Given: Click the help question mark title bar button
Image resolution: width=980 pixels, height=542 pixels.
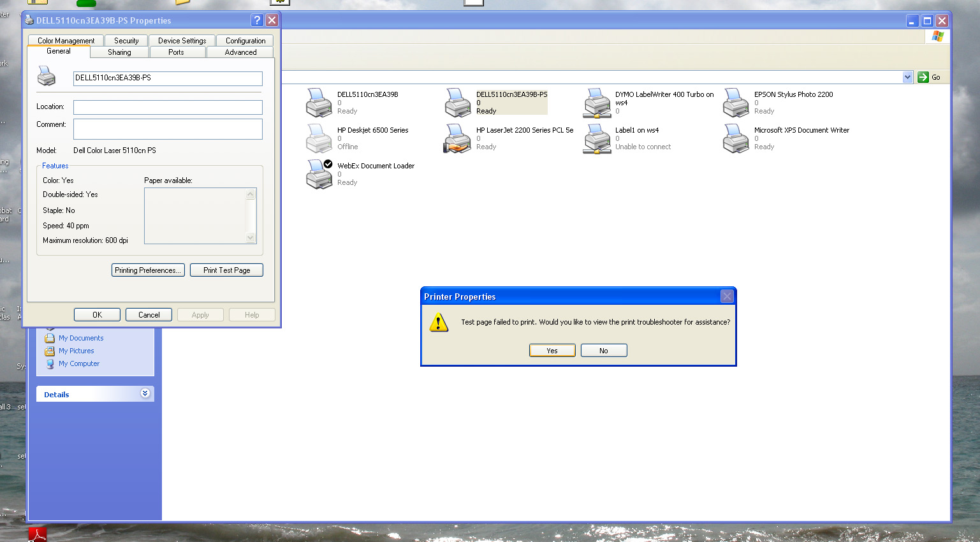Looking at the screenshot, I should pos(257,20).
